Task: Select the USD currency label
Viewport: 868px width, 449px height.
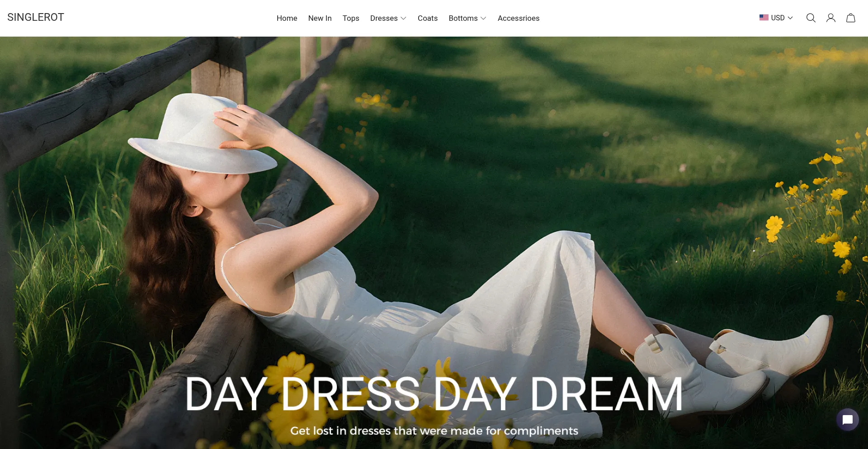Action: coord(778,18)
